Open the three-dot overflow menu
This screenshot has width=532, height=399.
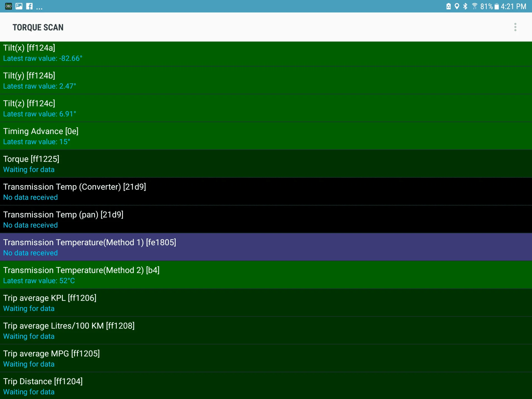pos(515,27)
